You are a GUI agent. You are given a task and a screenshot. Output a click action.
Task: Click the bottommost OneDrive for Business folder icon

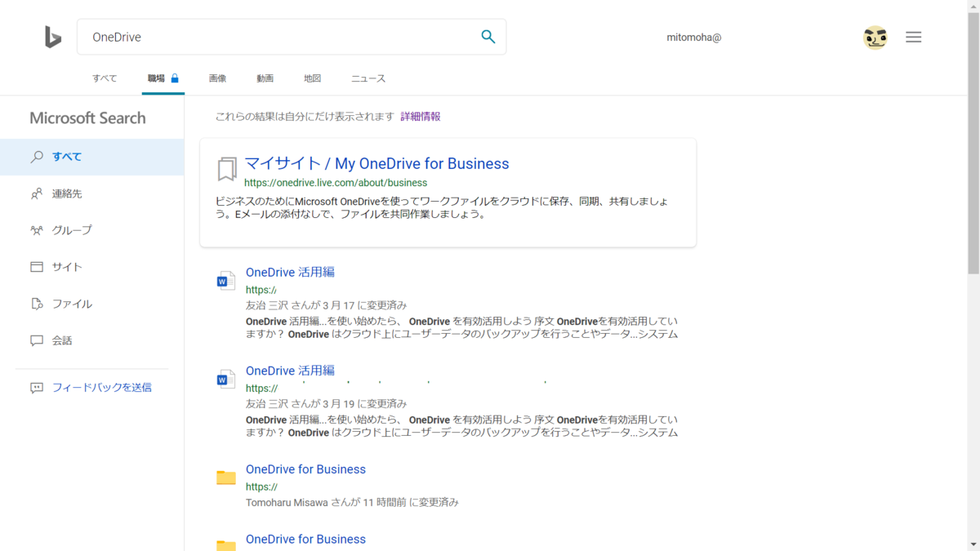[x=226, y=544]
